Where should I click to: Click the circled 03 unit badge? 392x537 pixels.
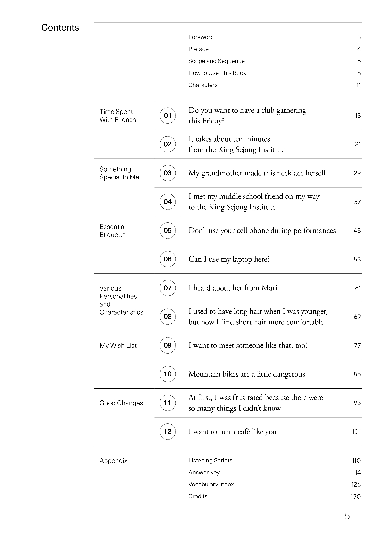pyautogui.click(x=168, y=173)
